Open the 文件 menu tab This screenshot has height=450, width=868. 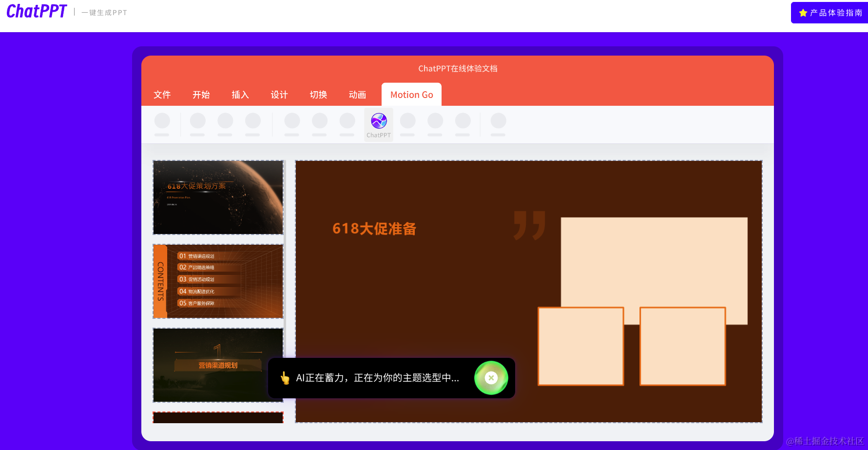(x=162, y=95)
